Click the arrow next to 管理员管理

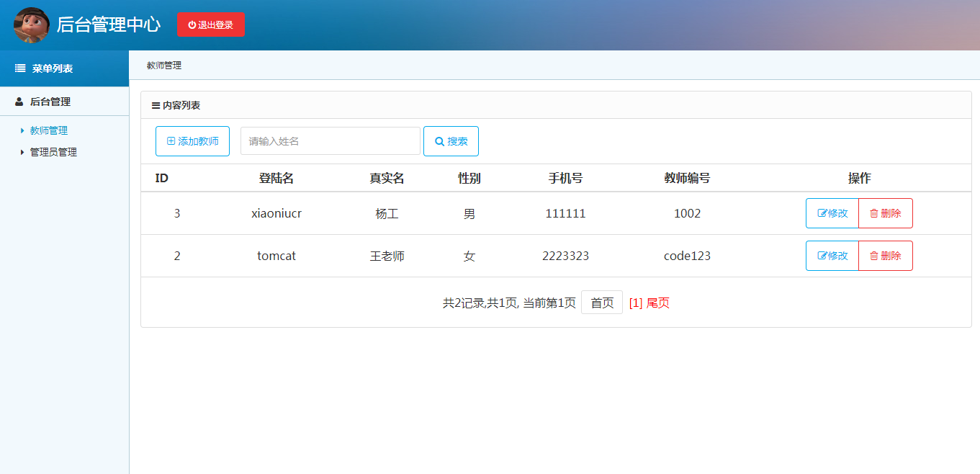22,152
